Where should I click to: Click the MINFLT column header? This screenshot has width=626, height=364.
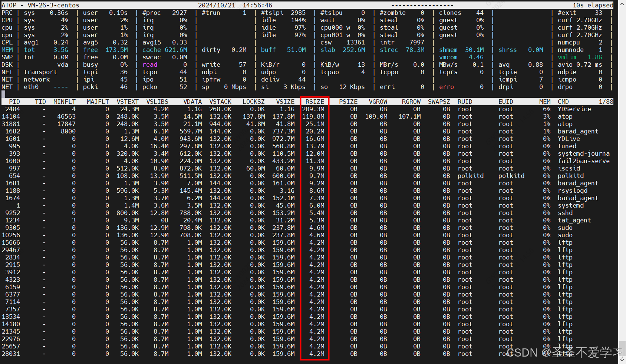pyautogui.click(x=65, y=102)
